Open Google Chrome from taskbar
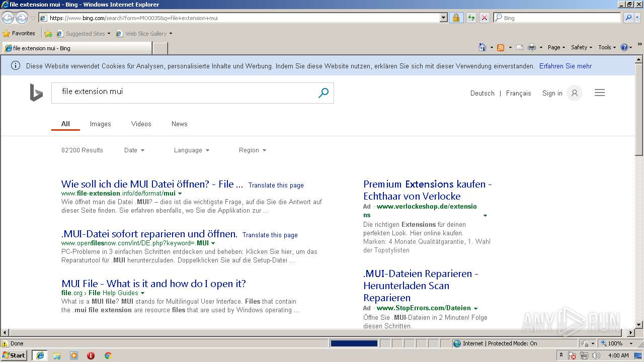 [x=108, y=355]
